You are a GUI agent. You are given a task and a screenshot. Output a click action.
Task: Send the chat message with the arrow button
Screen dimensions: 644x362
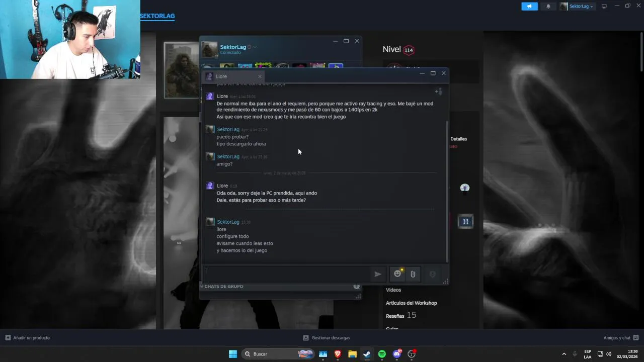point(378,274)
